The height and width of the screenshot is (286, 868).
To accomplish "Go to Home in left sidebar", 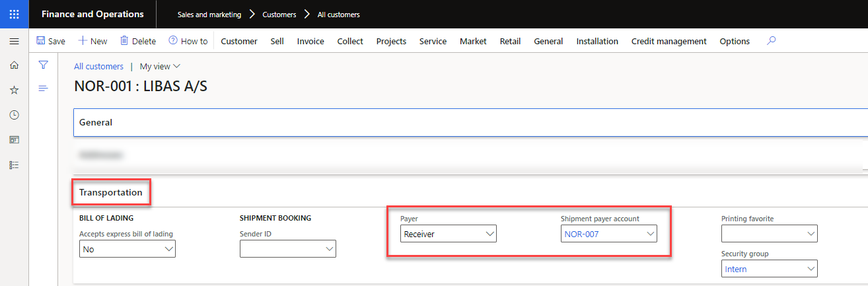I will (x=14, y=65).
